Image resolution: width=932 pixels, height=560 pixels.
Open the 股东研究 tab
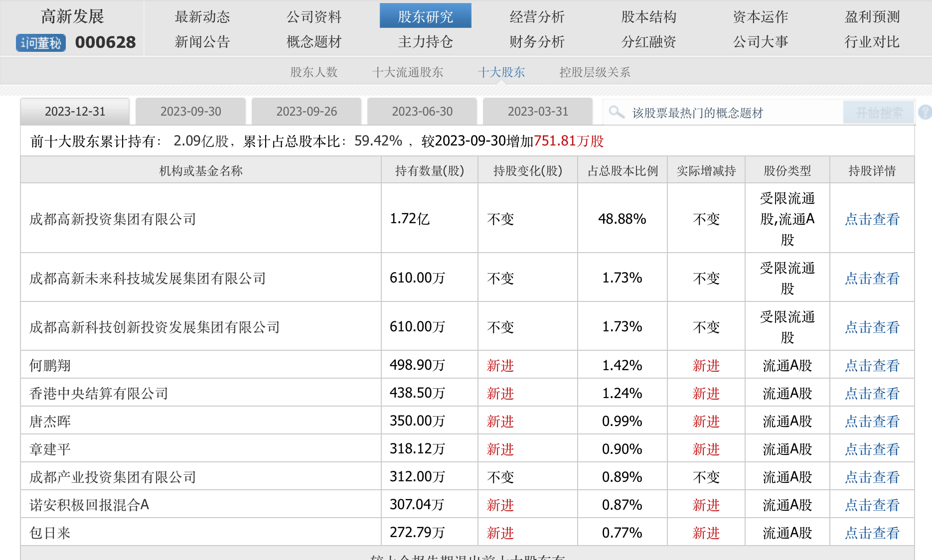pos(425,16)
